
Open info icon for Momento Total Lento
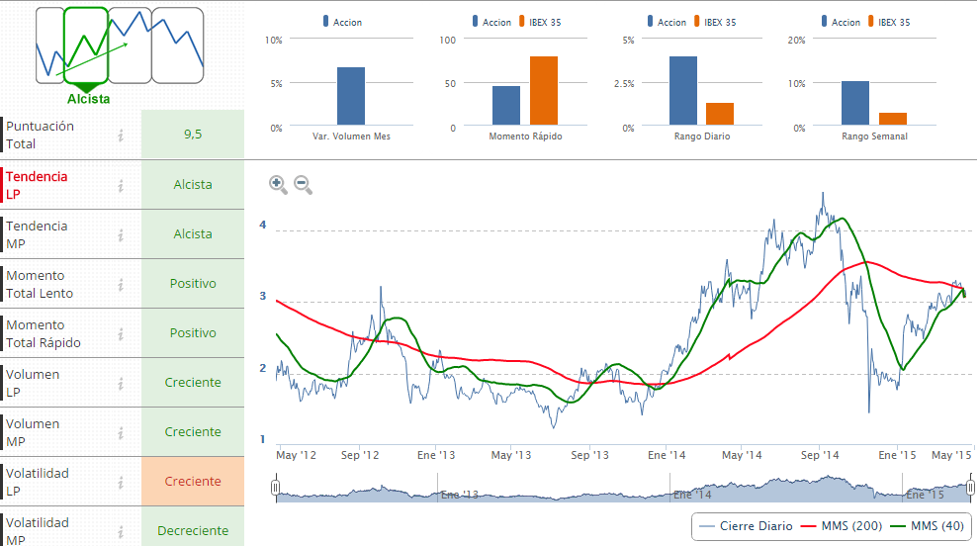(121, 284)
